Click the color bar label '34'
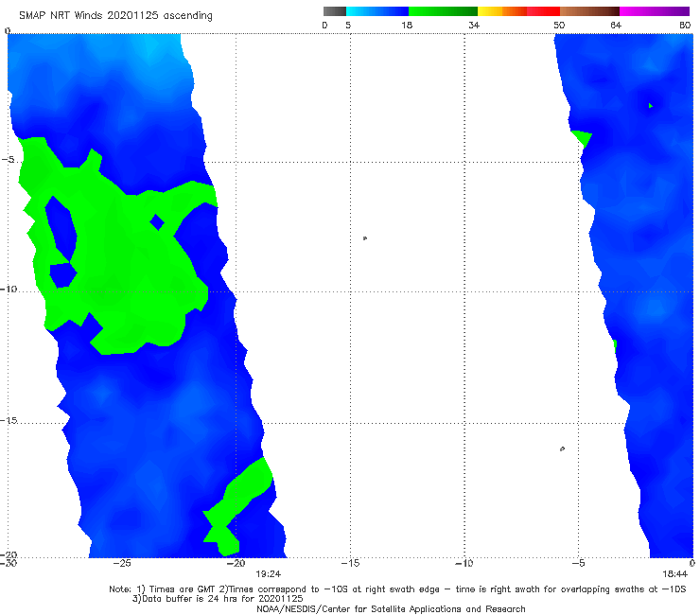700x615 pixels. pyautogui.click(x=474, y=26)
